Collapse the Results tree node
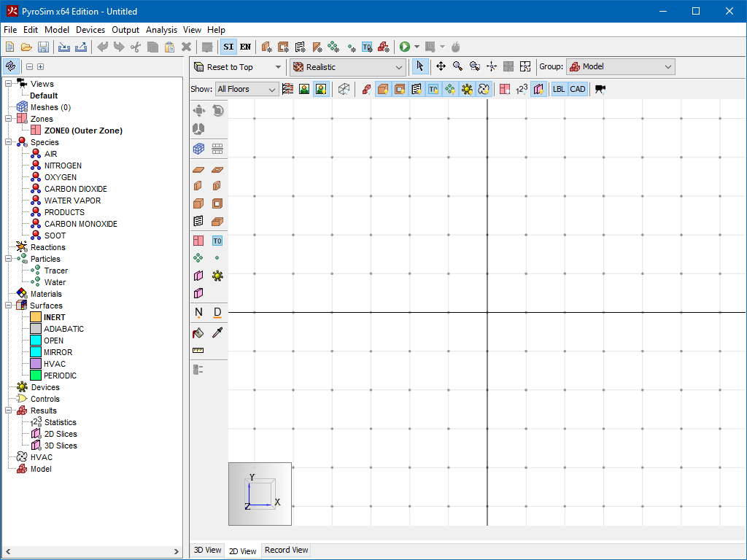This screenshot has height=560, width=747. pos(9,410)
